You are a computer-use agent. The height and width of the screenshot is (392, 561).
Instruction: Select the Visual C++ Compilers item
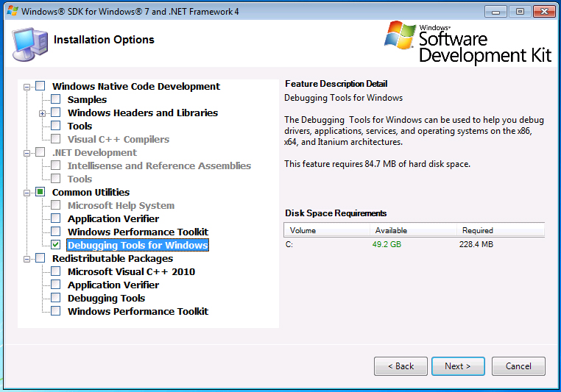click(x=119, y=139)
